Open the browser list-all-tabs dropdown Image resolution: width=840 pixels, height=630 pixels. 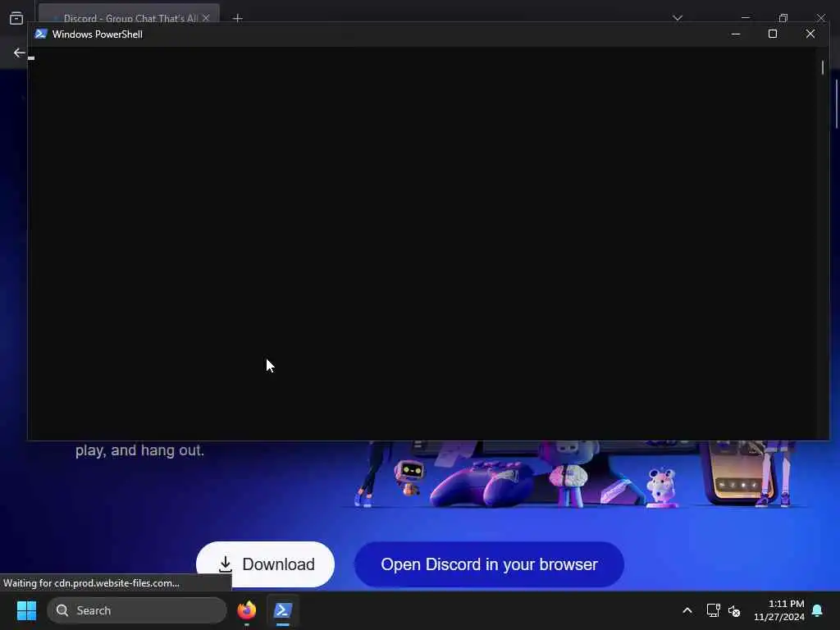[x=678, y=18]
